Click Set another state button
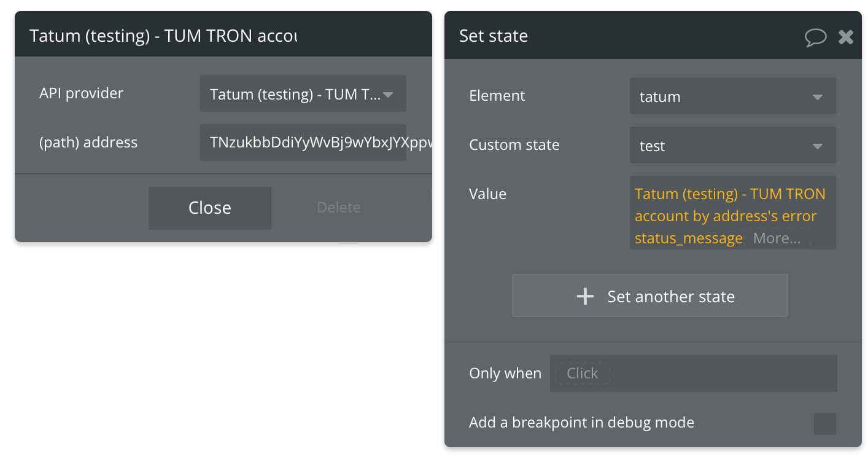868x457 pixels. coord(649,295)
